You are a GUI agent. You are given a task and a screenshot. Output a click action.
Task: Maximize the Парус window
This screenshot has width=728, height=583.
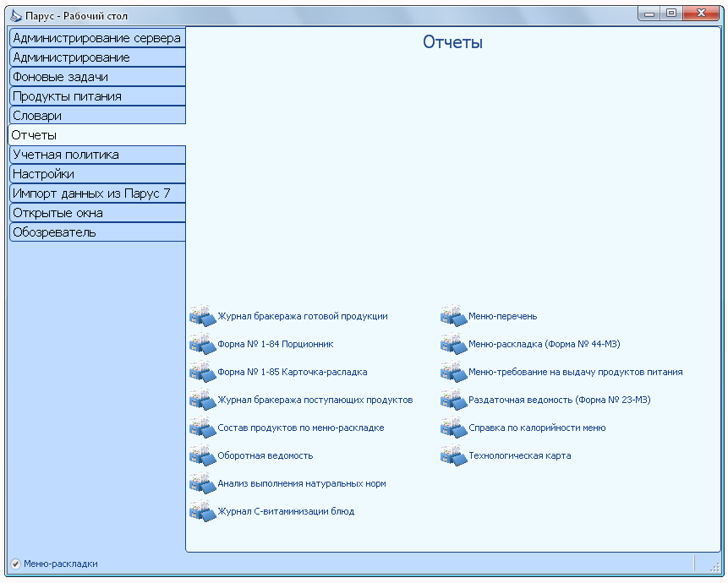[x=671, y=14]
